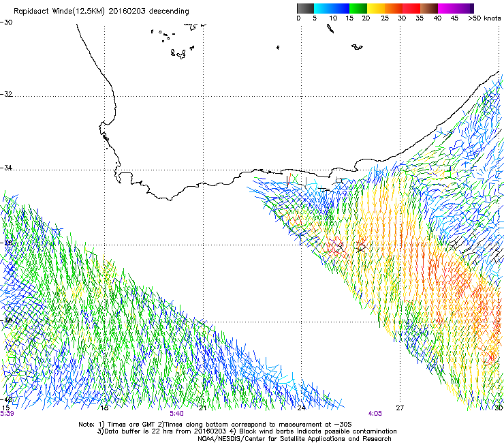Click the '30' longitude label at bottom right
The height and width of the screenshot is (443, 504).
coord(499,408)
